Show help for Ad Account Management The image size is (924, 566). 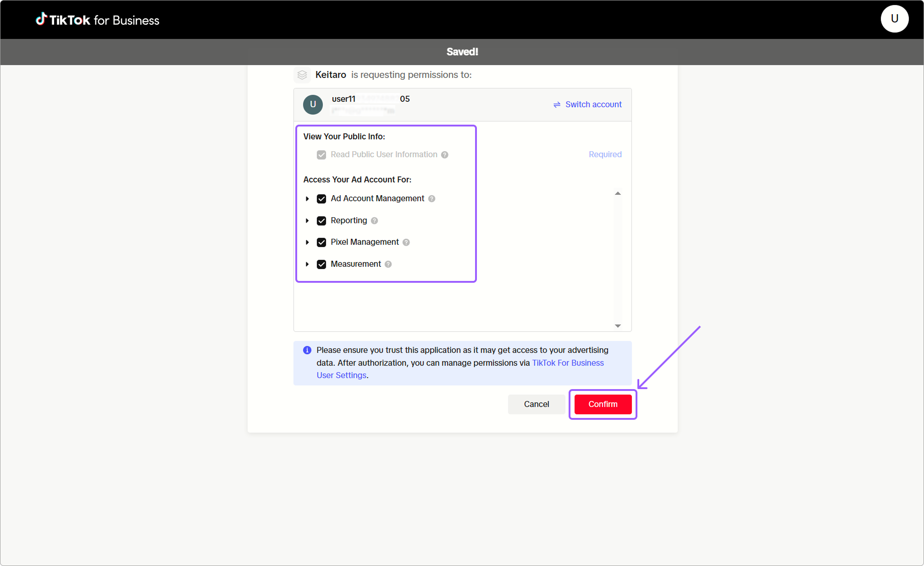432,199
